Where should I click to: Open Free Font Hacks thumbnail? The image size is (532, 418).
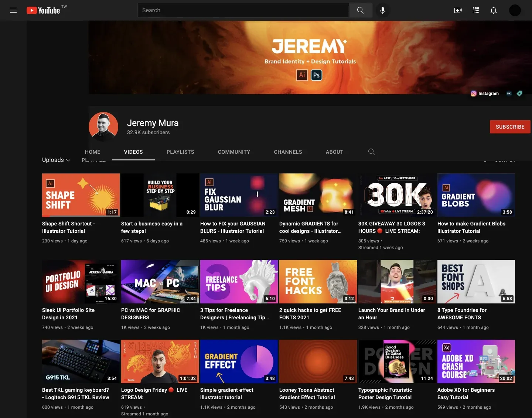[318, 282]
